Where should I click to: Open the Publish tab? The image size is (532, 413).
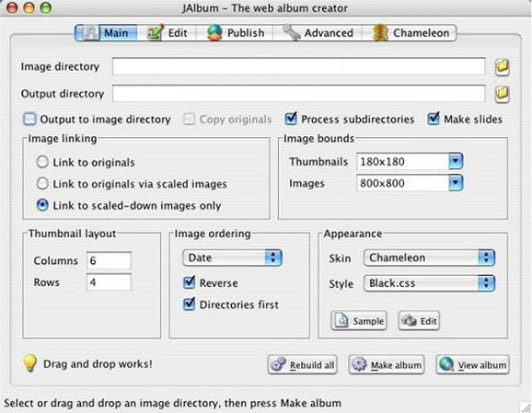point(235,33)
